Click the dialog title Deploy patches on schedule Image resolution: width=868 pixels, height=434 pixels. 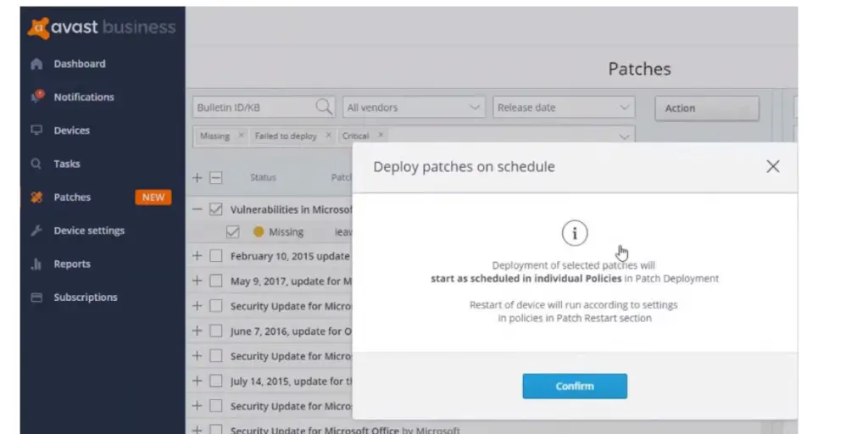pyautogui.click(x=464, y=167)
